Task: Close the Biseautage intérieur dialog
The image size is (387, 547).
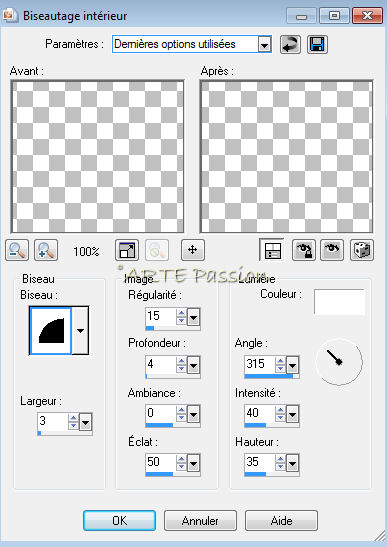Action: pyautogui.click(x=367, y=16)
